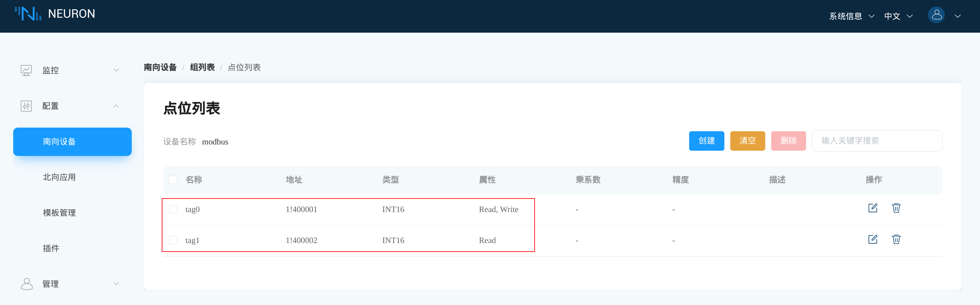The width and height of the screenshot is (980, 305).
Task: Open the 中文 language dropdown
Action: pos(898,16)
